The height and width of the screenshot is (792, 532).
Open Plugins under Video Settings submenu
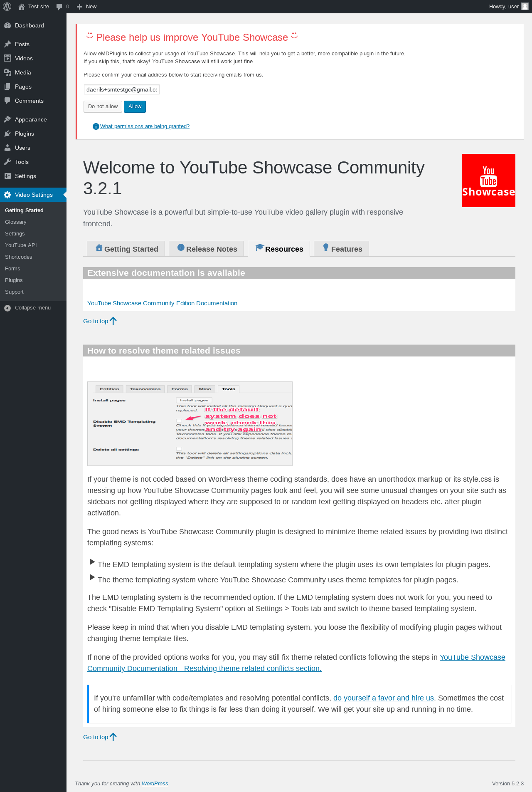coord(14,280)
